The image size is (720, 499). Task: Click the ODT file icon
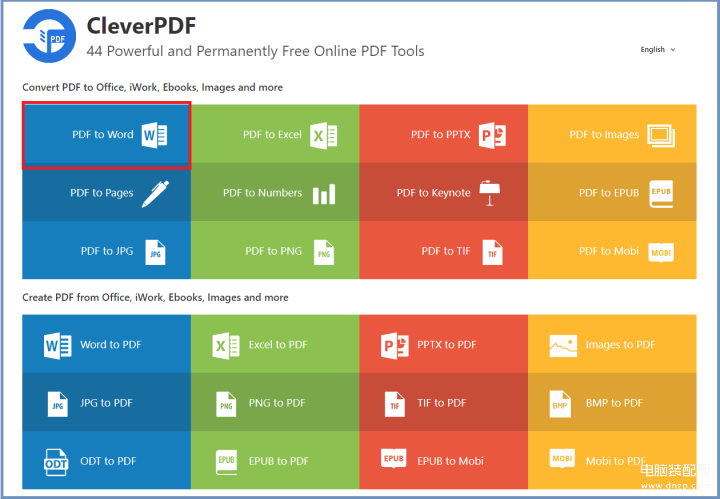56,462
